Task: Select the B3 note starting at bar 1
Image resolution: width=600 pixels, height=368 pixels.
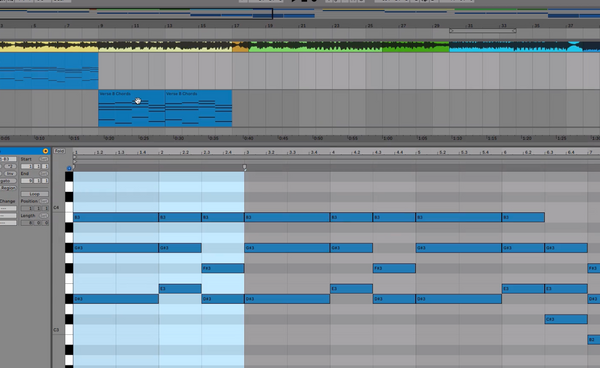Action: pyautogui.click(x=116, y=217)
